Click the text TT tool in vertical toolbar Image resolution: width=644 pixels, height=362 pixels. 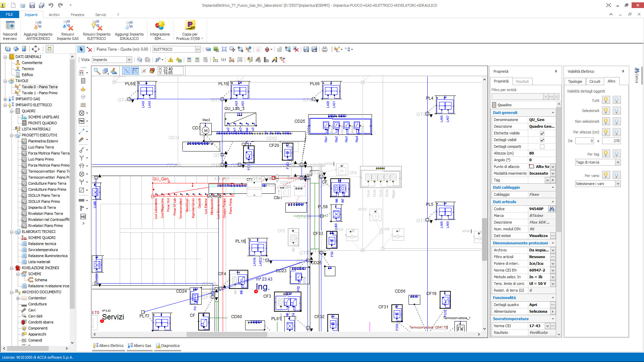pyautogui.click(x=82, y=73)
